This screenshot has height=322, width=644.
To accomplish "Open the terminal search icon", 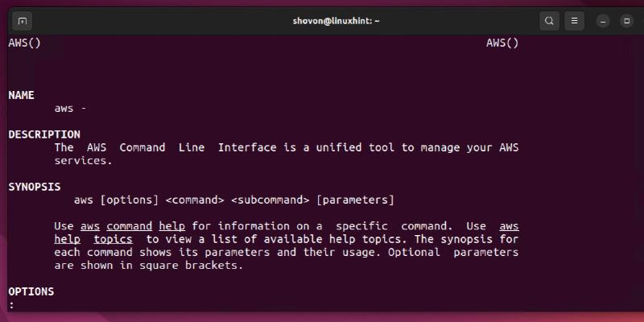I will [549, 21].
